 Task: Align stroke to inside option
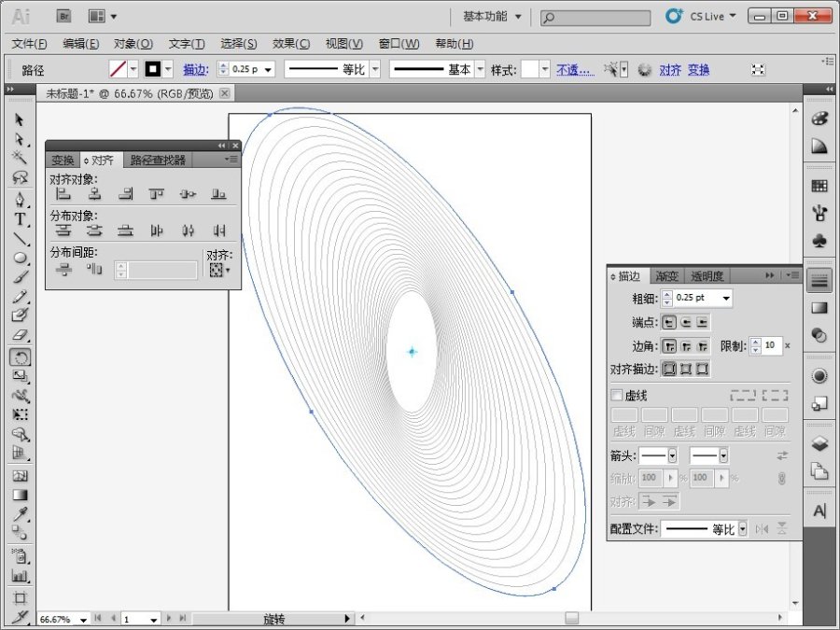coord(686,369)
